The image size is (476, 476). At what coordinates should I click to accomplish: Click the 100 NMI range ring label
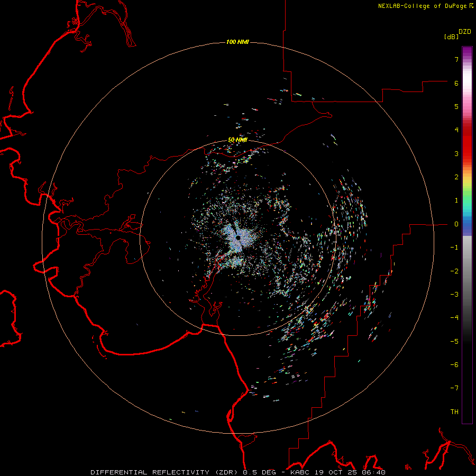pos(237,42)
